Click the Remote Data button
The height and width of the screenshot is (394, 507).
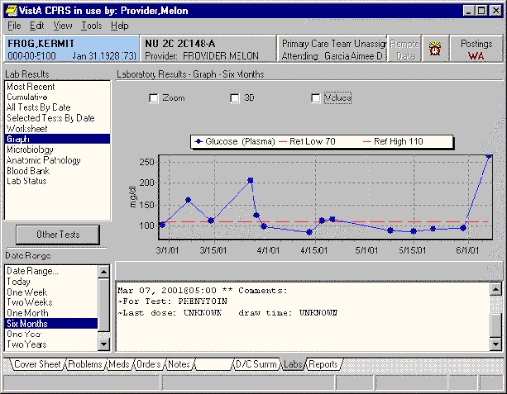coord(404,49)
